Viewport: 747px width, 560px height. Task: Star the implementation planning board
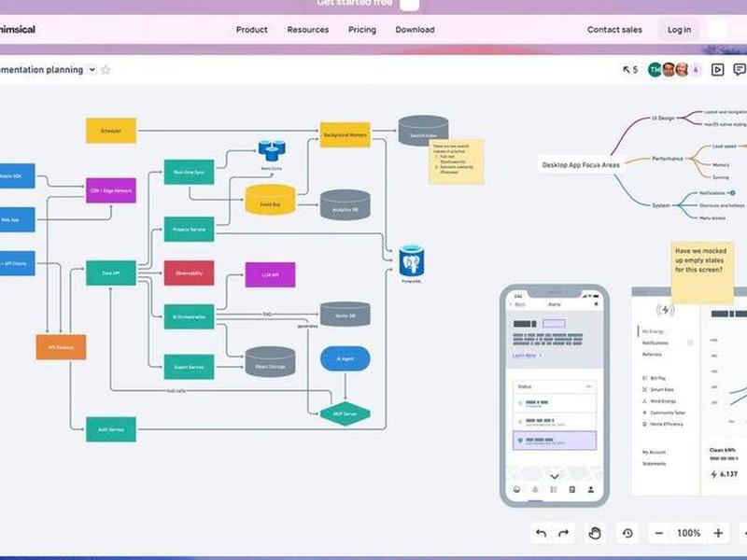pyautogui.click(x=106, y=70)
